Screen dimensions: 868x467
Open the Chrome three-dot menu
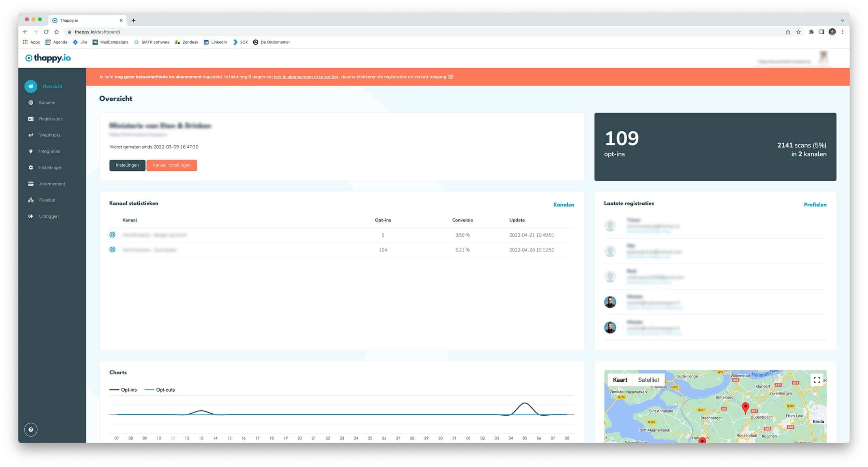[842, 32]
